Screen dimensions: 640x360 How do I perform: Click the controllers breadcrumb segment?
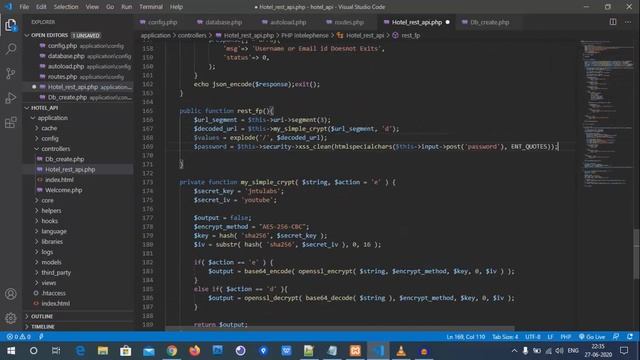192,36
